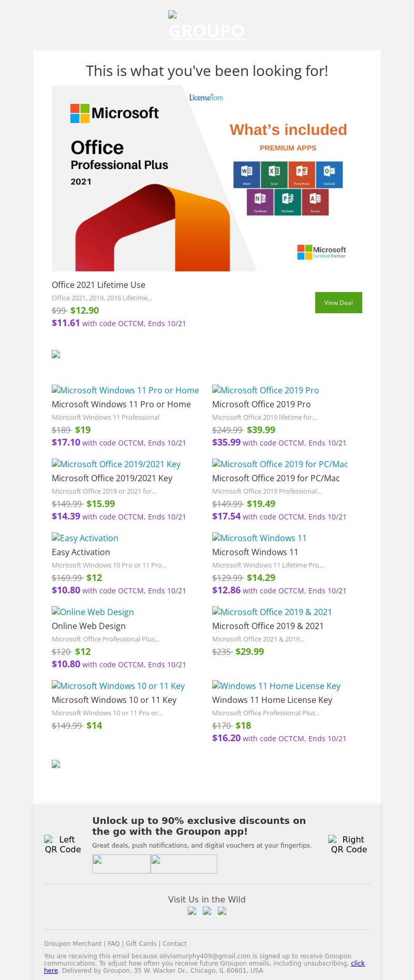Viewport: 414px width, 980px height.
Task: Click the middle social icon under Visit Us
Action: (207, 911)
